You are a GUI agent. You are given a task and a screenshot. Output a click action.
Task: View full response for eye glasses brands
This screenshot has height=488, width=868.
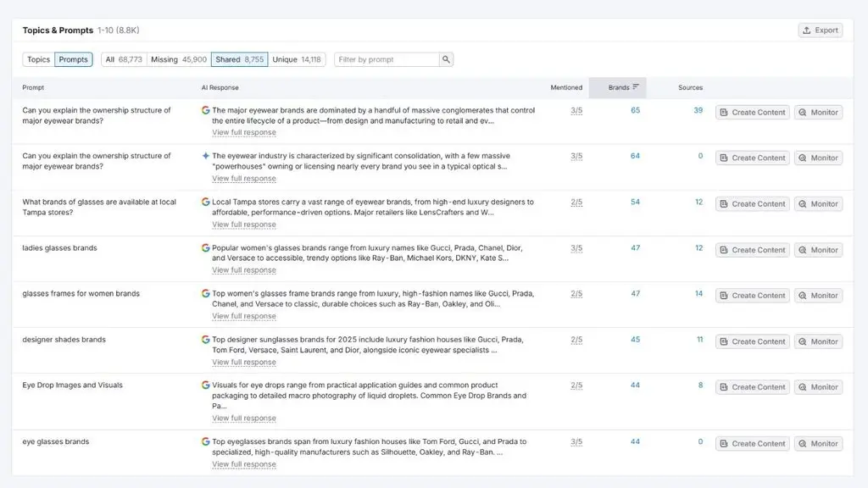(243, 464)
